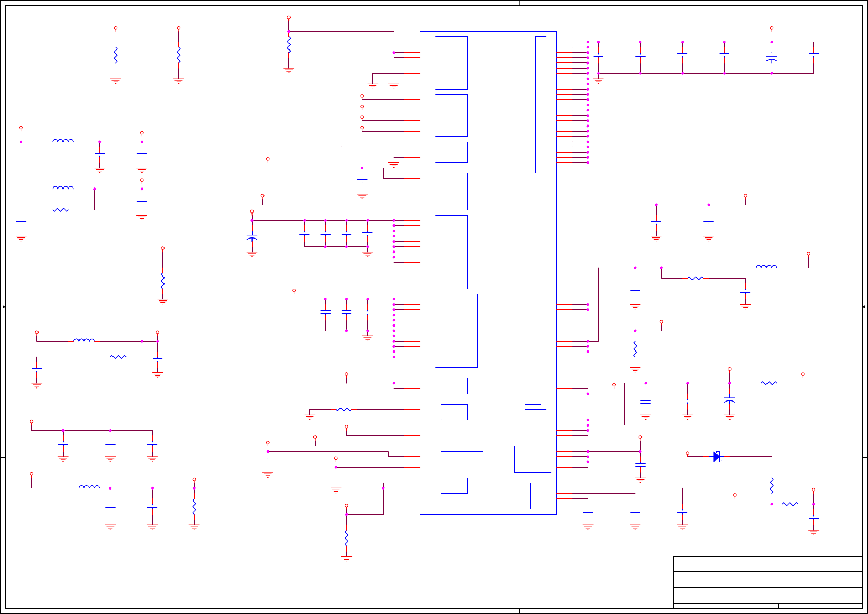
Task: Select topmost inductor in the upper-left filter
Action: point(63,141)
